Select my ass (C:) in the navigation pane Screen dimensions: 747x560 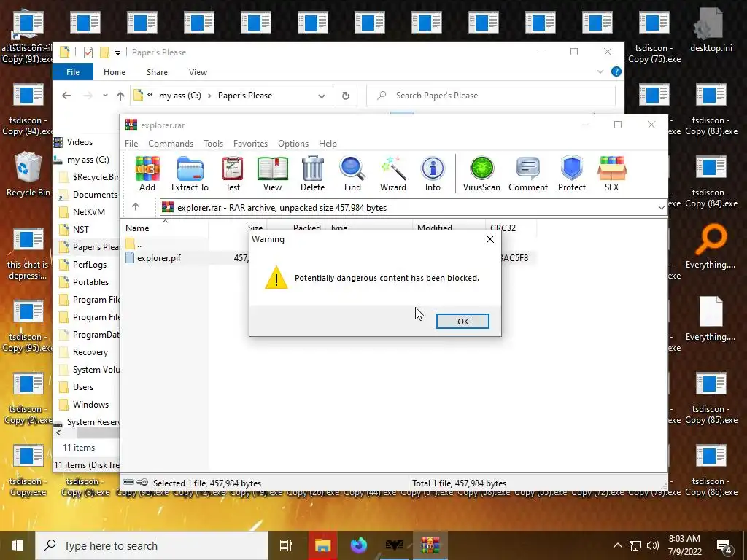pos(88,160)
